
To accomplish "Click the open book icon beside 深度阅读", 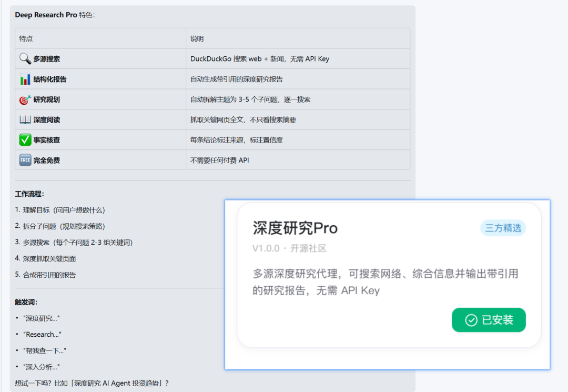I will tap(25, 119).
